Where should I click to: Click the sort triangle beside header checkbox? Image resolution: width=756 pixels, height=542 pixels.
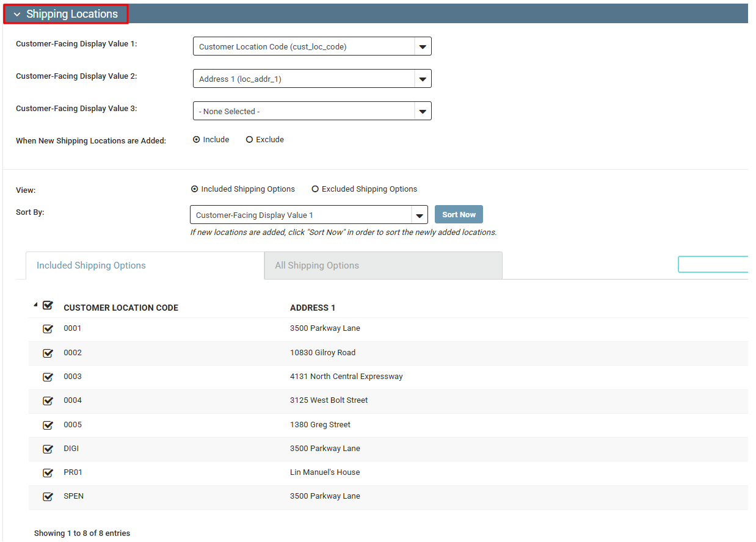[x=35, y=305]
